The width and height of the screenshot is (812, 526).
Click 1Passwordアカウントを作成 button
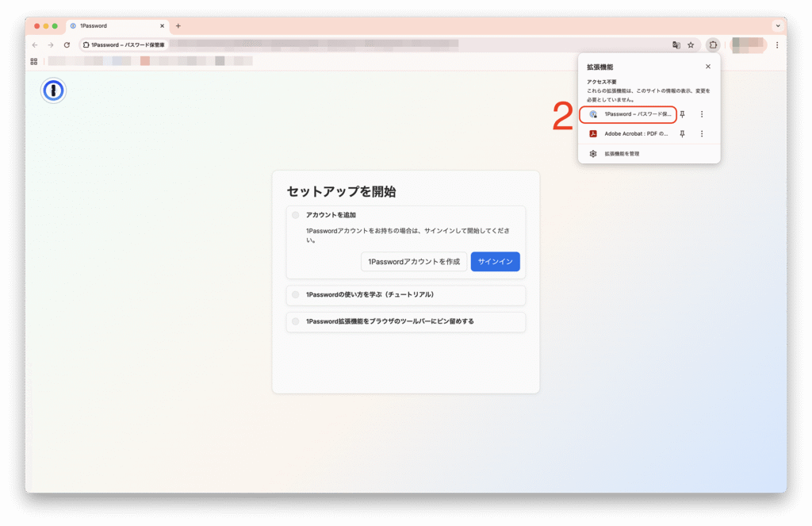point(414,262)
